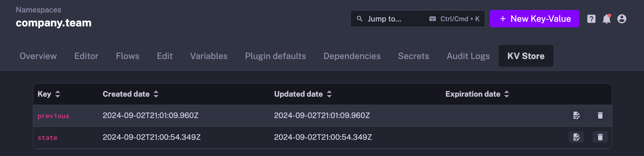
Task: Go to the Flows tab
Action: coord(127,56)
